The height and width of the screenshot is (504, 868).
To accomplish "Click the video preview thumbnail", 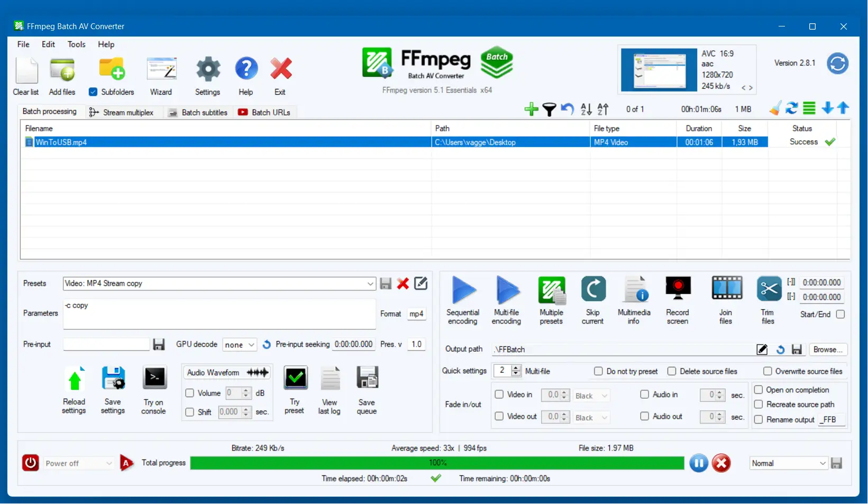I will click(659, 70).
